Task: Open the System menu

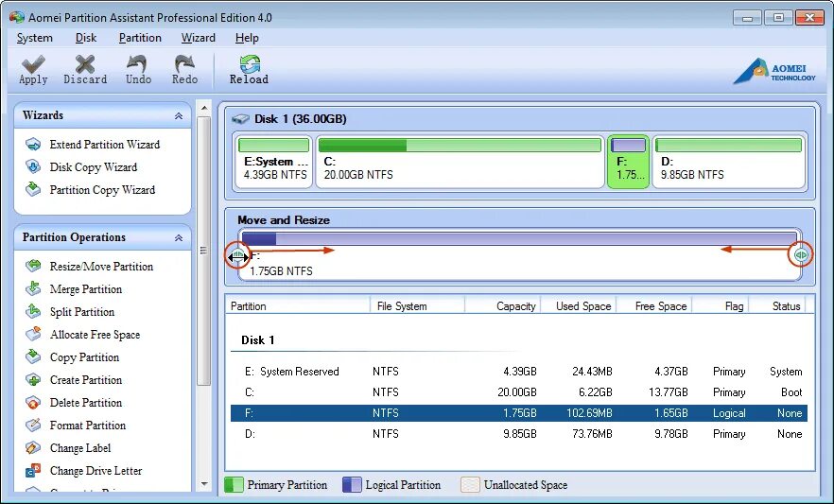Action: tap(35, 38)
